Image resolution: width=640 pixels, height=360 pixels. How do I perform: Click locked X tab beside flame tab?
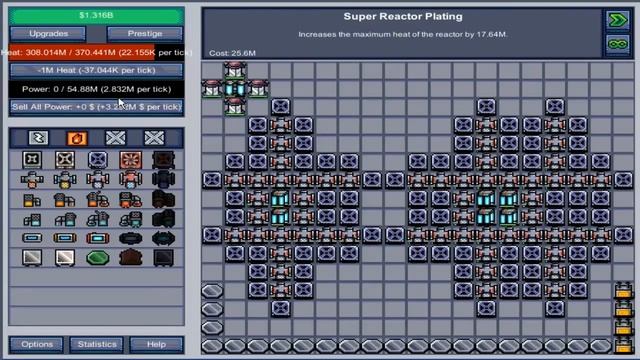116,138
